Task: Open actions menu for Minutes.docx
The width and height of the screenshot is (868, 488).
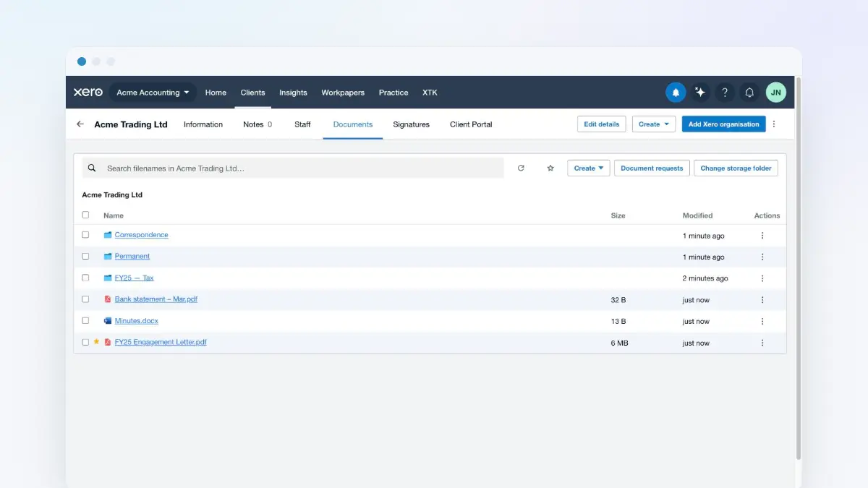Action: (762, 321)
